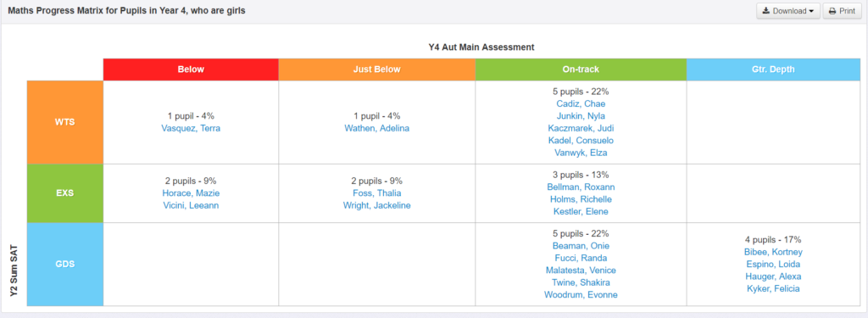Open pupil Kaczmarek, Judi
The width and height of the screenshot is (868, 318).
tap(581, 129)
